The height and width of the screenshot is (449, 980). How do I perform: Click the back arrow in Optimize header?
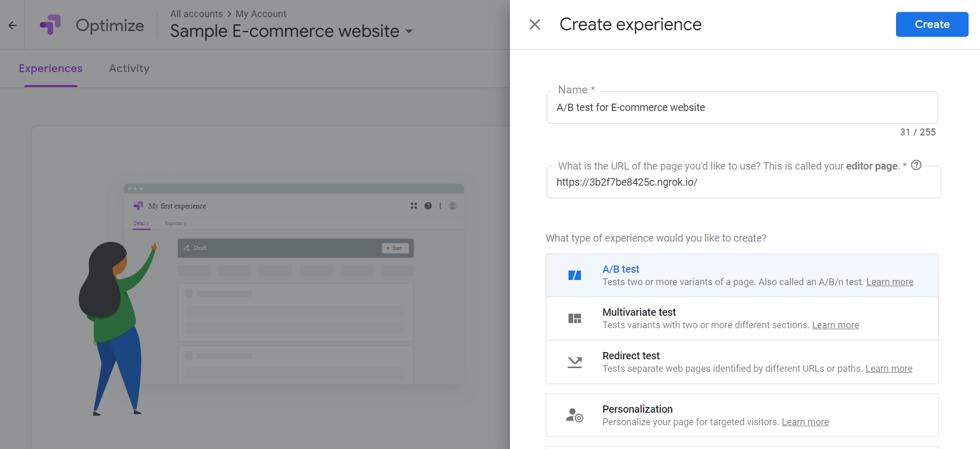12,25
